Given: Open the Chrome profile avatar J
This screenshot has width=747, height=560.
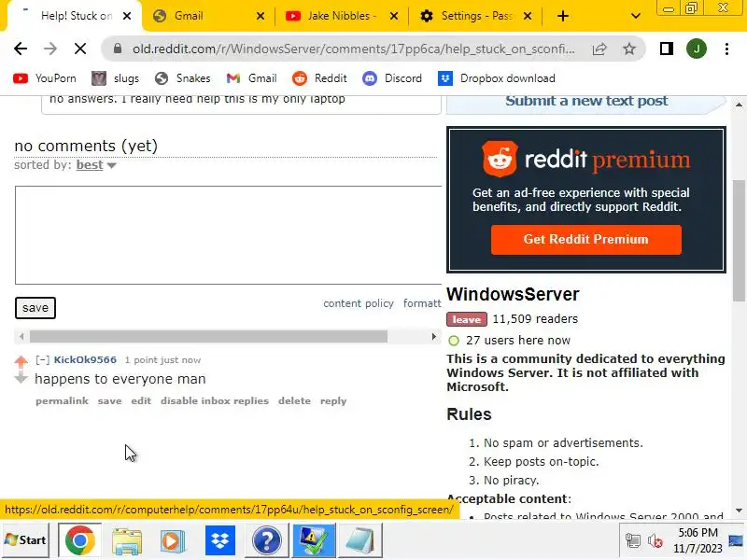Looking at the screenshot, I should tap(696, 49).
